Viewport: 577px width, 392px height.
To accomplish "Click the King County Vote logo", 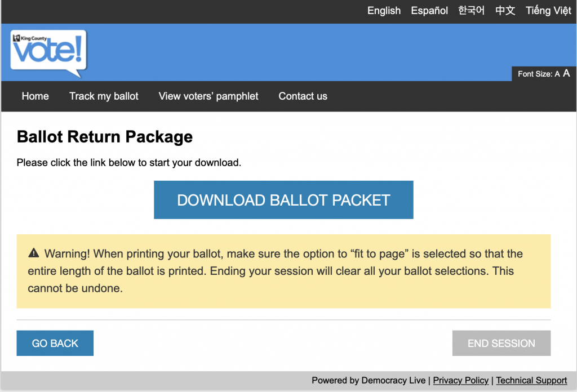I will click(x=48, y=54).
